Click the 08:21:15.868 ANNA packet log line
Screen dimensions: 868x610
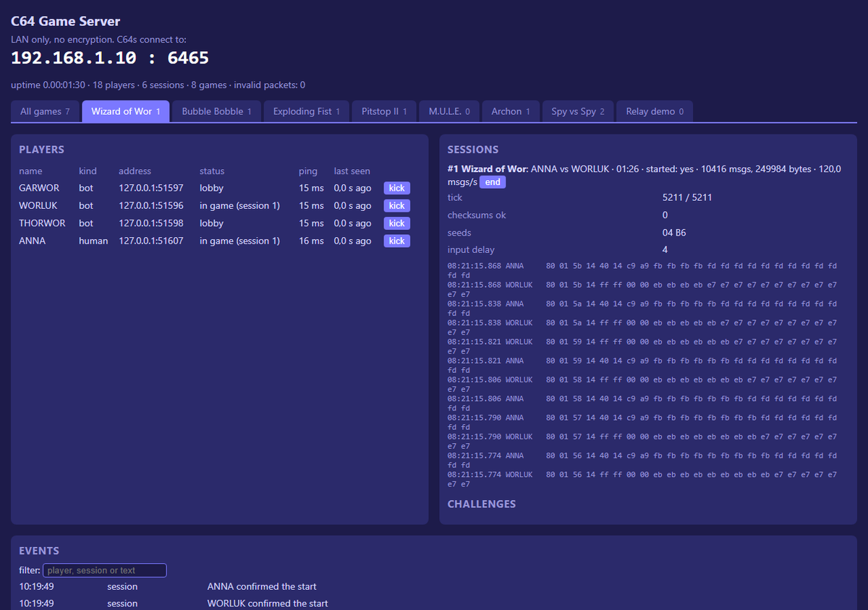(x=642, y=270)
